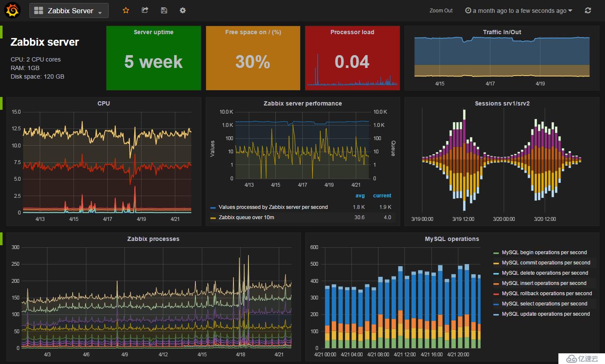The width and height of the screenshot is (605, 364).
Task: Toggle MySQL update operations per second series
Action: [546, 314]
